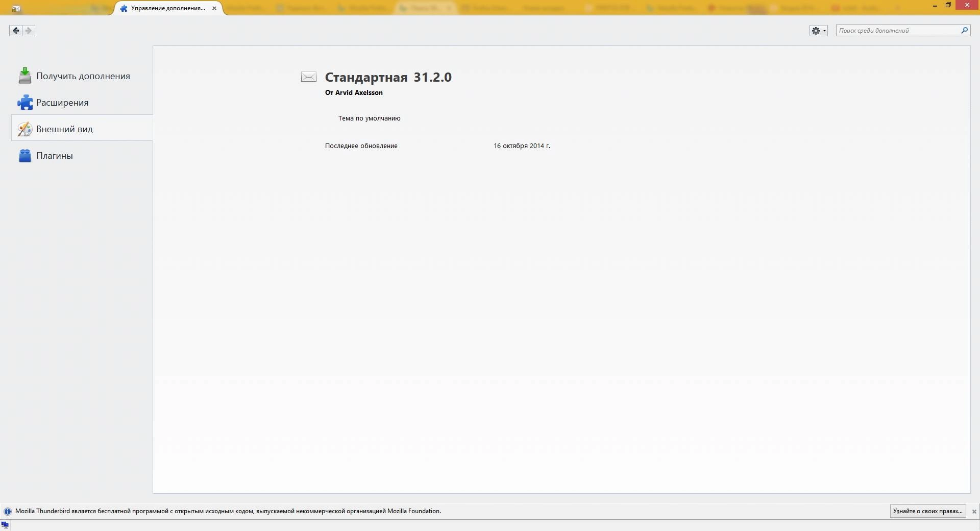
Task: Click the blue brick plugins icon
Action: coord(24,156)
